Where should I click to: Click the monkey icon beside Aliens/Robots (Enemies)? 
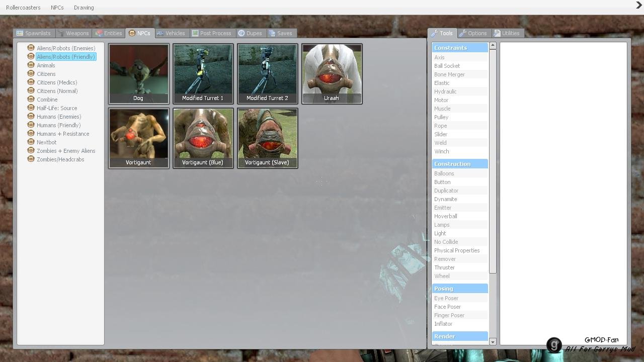coord(31,48)
